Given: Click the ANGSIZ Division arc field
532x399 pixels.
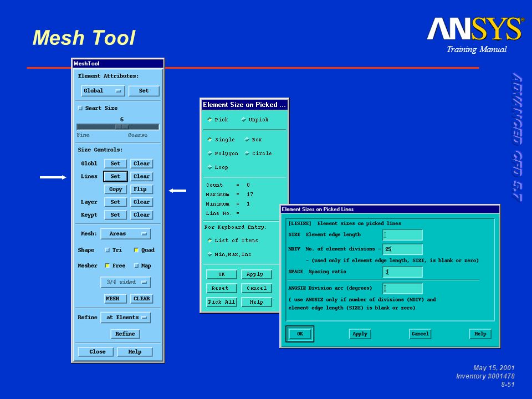Looking at the screenshot, I should (402, 288).
